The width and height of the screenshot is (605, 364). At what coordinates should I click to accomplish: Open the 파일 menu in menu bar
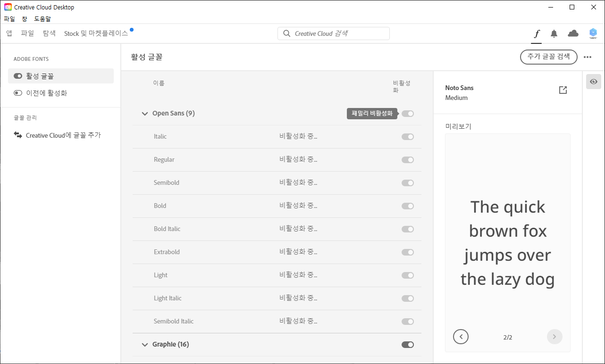point(9,19)
